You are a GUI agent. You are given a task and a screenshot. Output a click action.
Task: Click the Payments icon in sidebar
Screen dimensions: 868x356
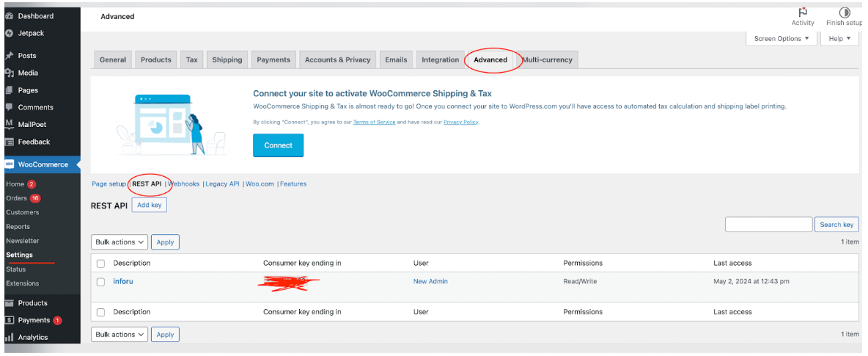tap(9, 320)
